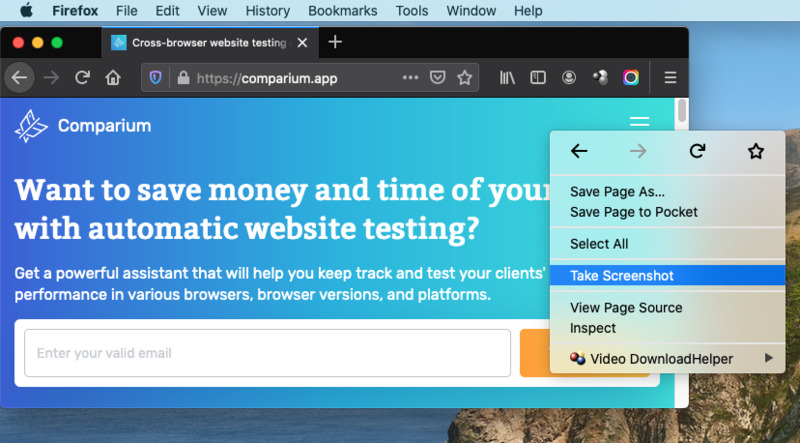Choose Select All from context menu
This screenshot has height=443, width=800.
667,244
